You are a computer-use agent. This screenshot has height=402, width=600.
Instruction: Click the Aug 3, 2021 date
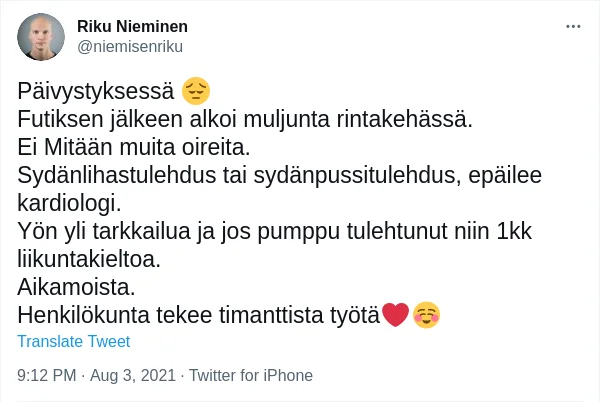(x=134, y=376)
